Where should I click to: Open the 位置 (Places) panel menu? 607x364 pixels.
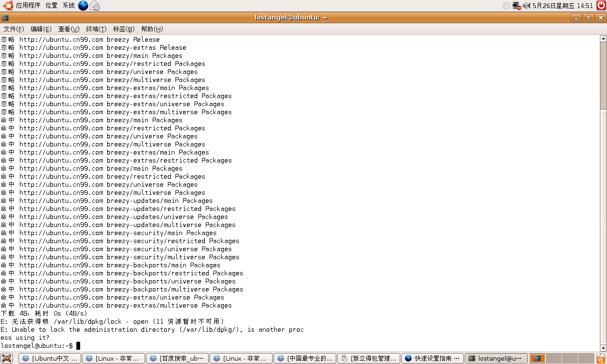point(51,6)
